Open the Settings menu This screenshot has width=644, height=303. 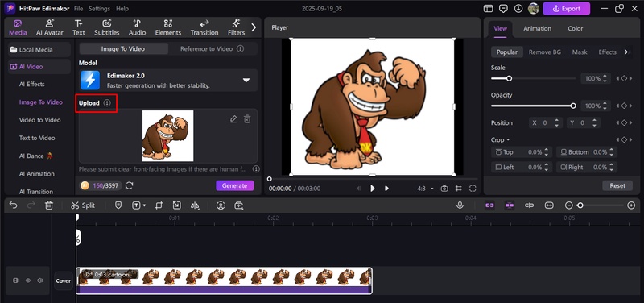99,9
